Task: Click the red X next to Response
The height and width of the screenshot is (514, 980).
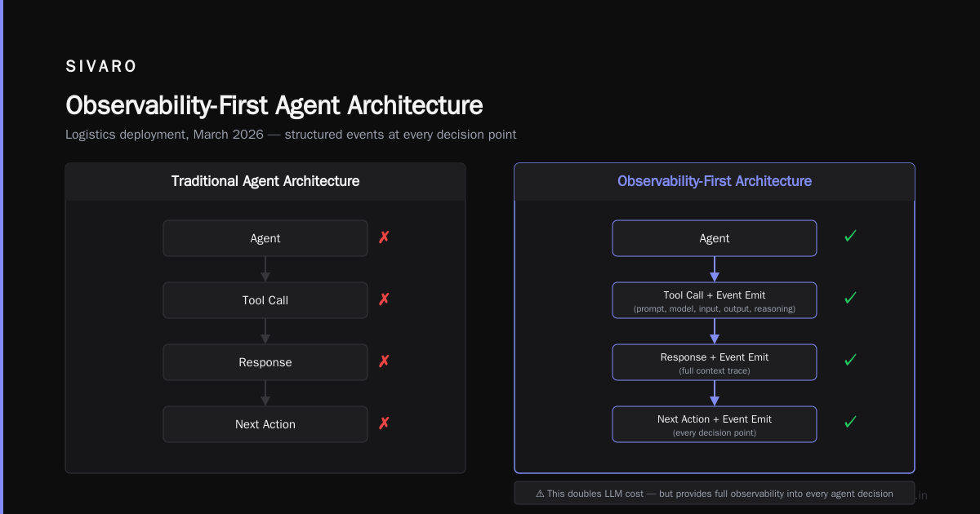Action: (x=384, y=361)
